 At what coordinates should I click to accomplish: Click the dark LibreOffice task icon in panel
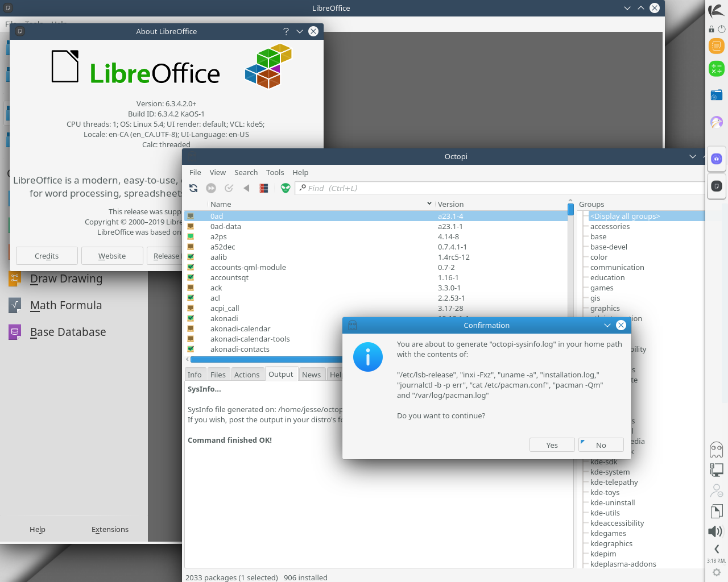[x=717, y=186]
